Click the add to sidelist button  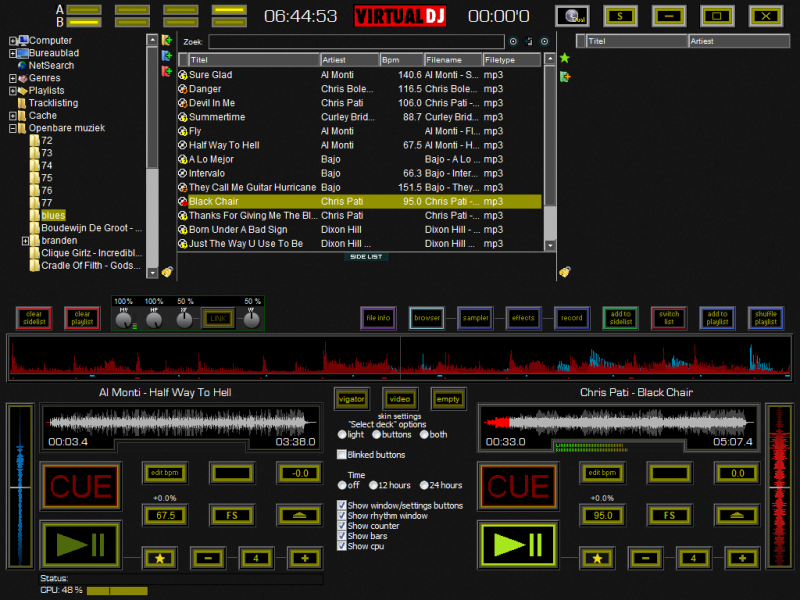tap(620, 318)
